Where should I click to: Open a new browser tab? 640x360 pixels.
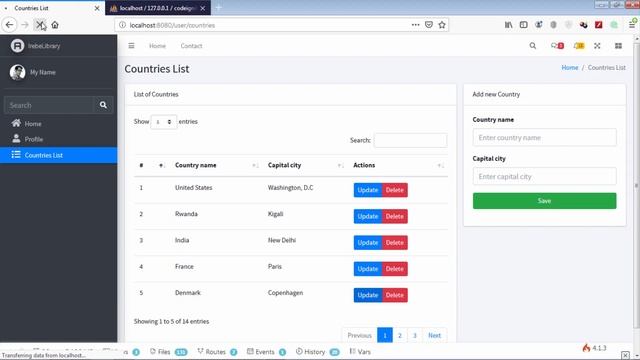pyautogui.click(x=218, y=8)
